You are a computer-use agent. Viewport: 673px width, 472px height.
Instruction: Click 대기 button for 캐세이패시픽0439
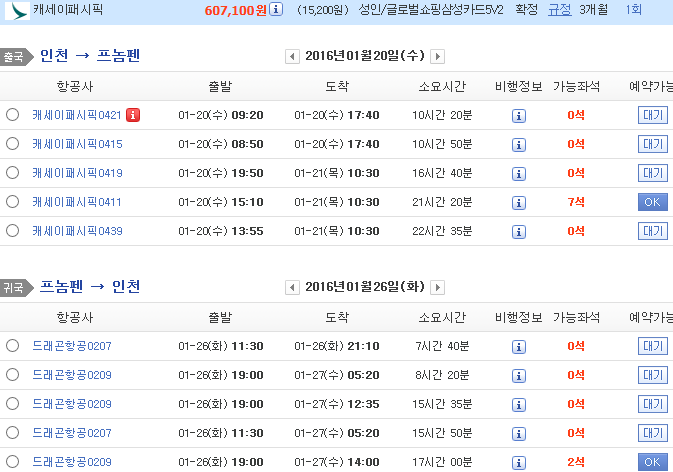(653, 231)
